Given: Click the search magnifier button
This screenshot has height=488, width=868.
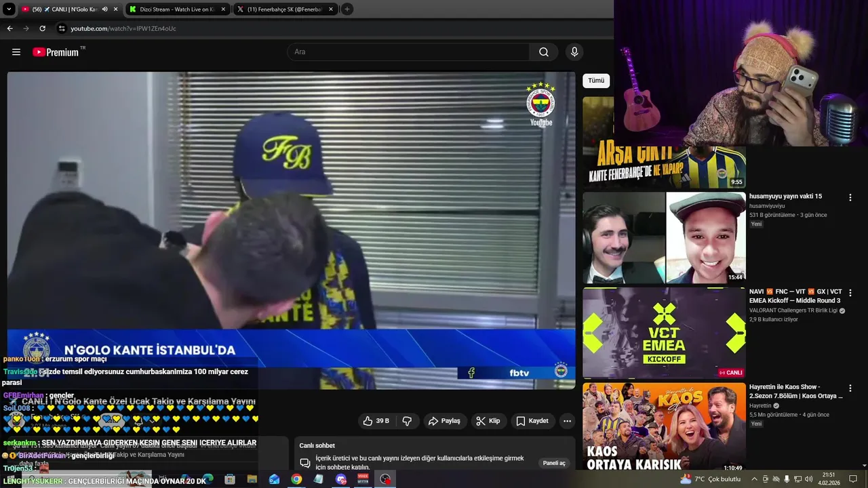Looking at the screenshot, I should (544, 52).
